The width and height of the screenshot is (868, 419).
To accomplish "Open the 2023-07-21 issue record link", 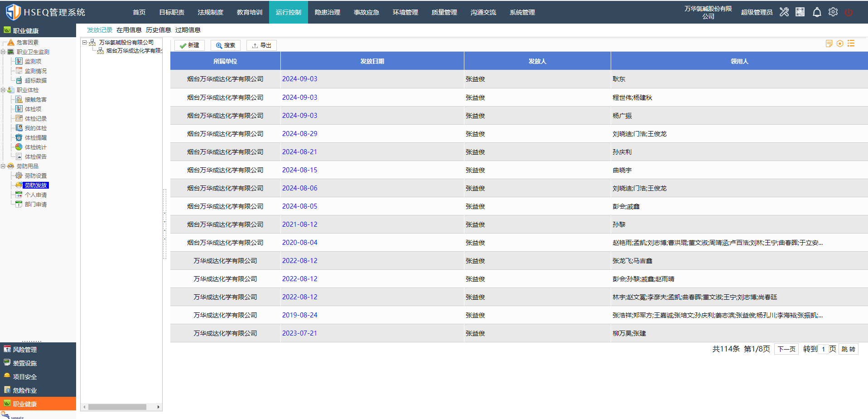I will (300, 333).
